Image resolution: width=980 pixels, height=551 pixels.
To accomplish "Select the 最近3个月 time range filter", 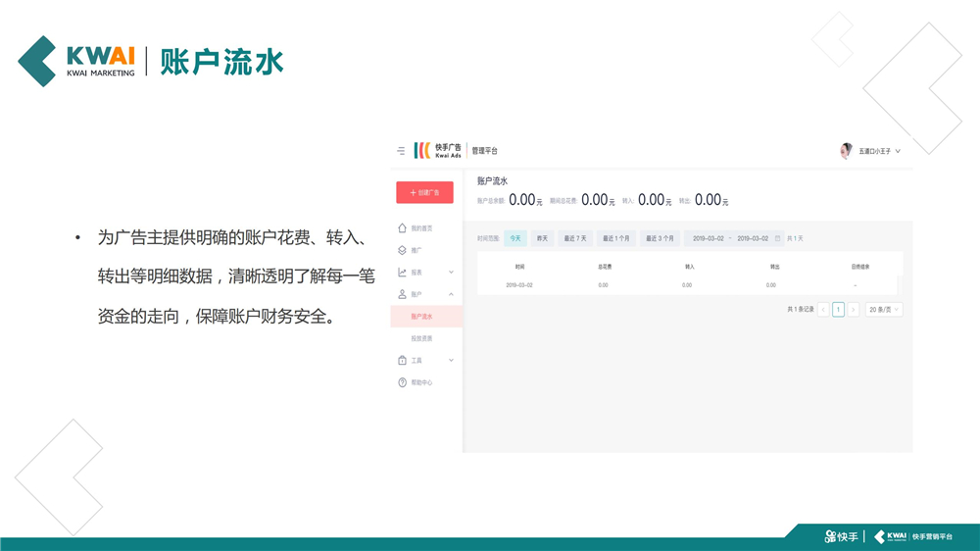I will point(660,238).
